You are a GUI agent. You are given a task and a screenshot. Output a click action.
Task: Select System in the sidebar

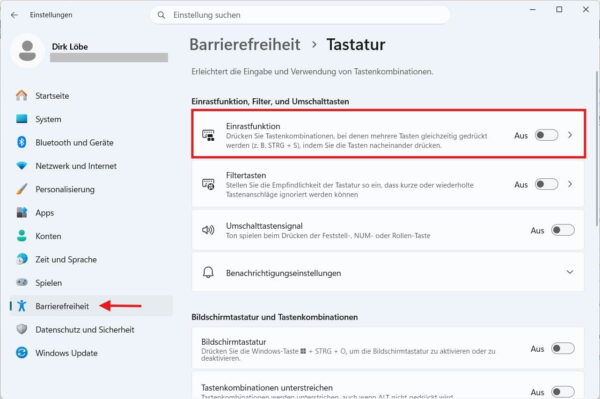click(x=91, y=119)
